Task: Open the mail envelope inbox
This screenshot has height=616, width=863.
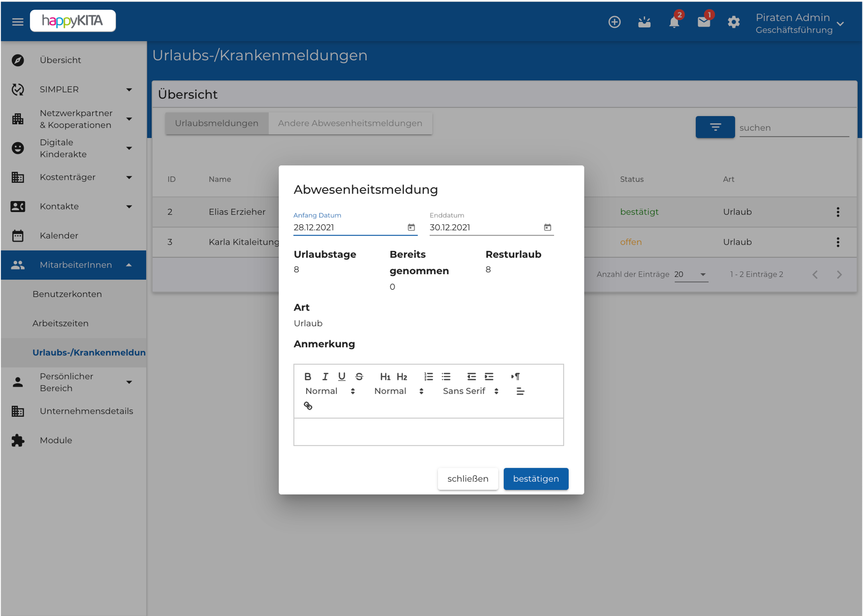Action: tap(704, 22)
